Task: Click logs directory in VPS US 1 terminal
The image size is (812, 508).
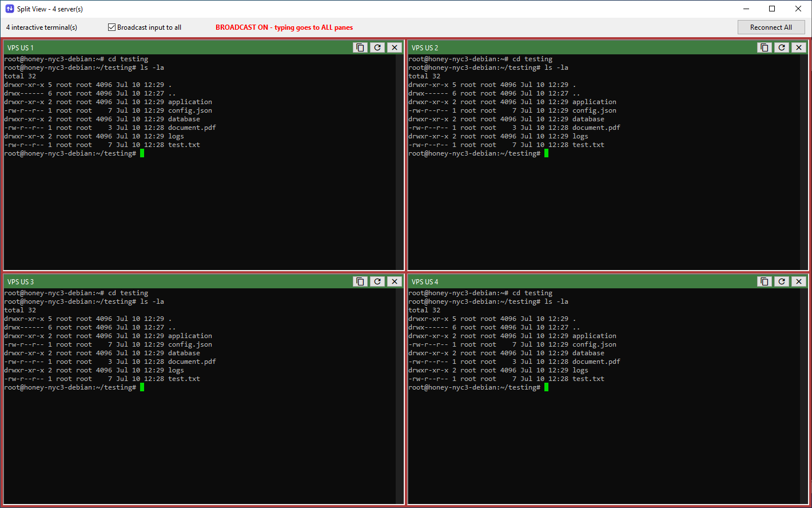Action: (176, 136)
